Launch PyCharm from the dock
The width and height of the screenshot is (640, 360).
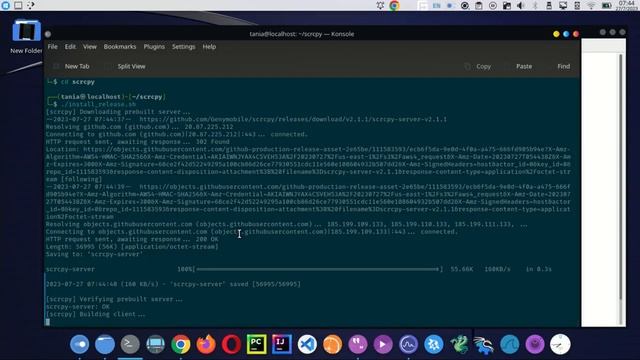click(x=256, y=344)
